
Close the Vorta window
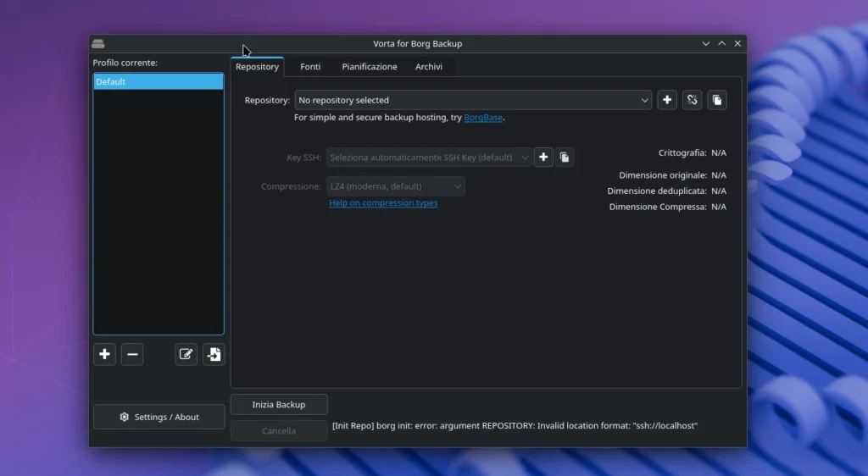point(737,44)
